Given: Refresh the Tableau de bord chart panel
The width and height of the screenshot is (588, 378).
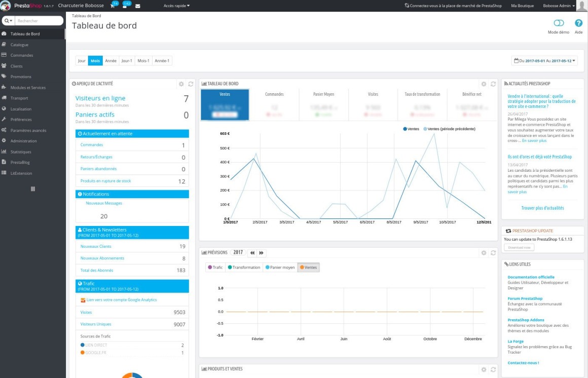Looking at the screenshot, I should coord(493,84).
